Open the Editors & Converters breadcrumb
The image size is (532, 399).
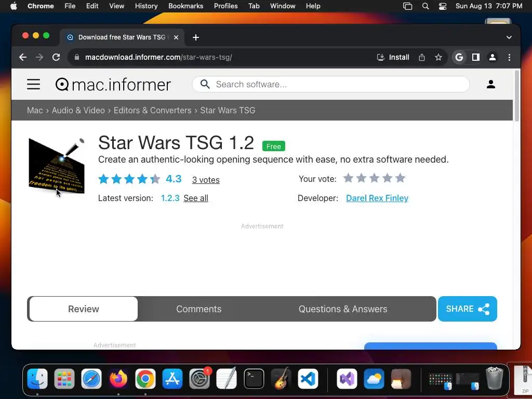click(152, 110)
